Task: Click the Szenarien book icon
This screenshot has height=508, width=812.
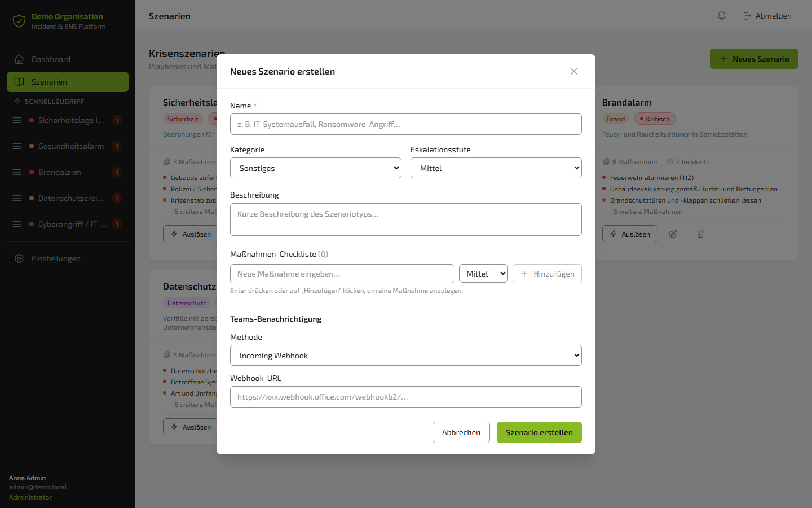Action: [19, 82]
